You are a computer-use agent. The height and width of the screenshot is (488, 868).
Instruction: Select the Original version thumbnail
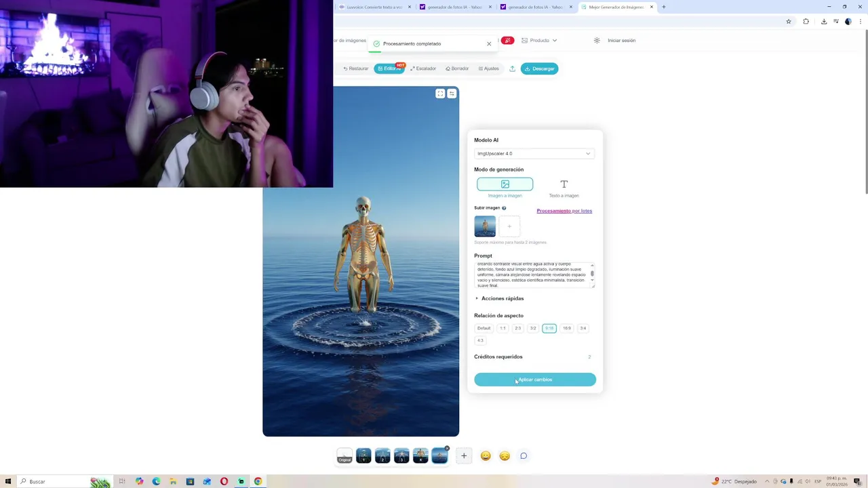[x=344, y=455]
